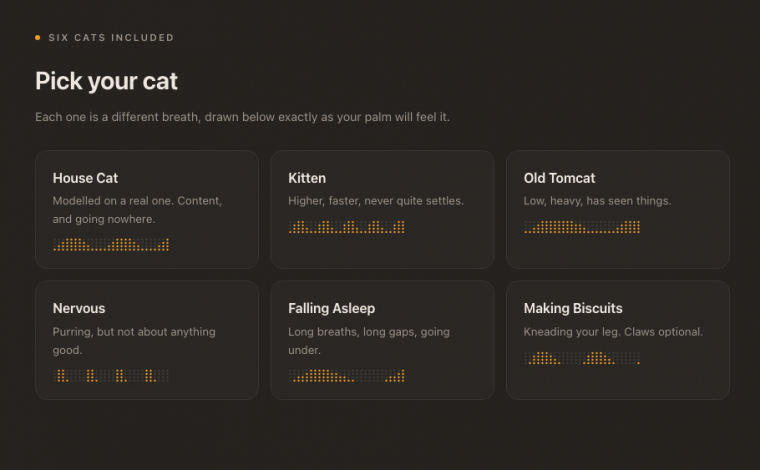Click the Old Tomcat dotted waveform
760x470 pixels.
582,227
